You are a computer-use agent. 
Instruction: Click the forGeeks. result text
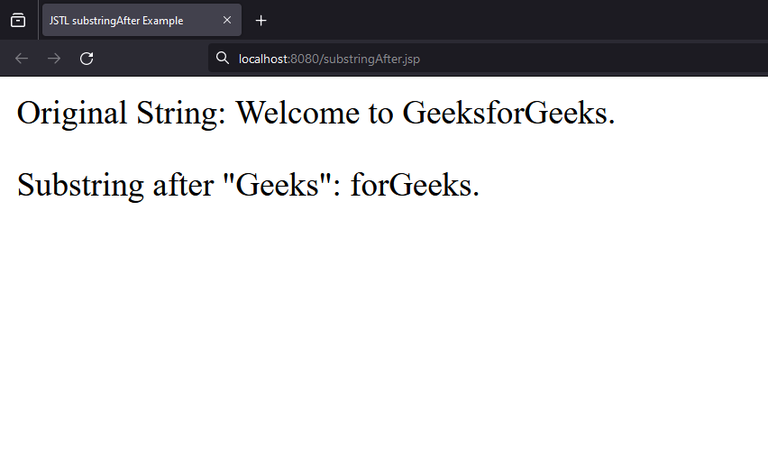click(415, 185)
